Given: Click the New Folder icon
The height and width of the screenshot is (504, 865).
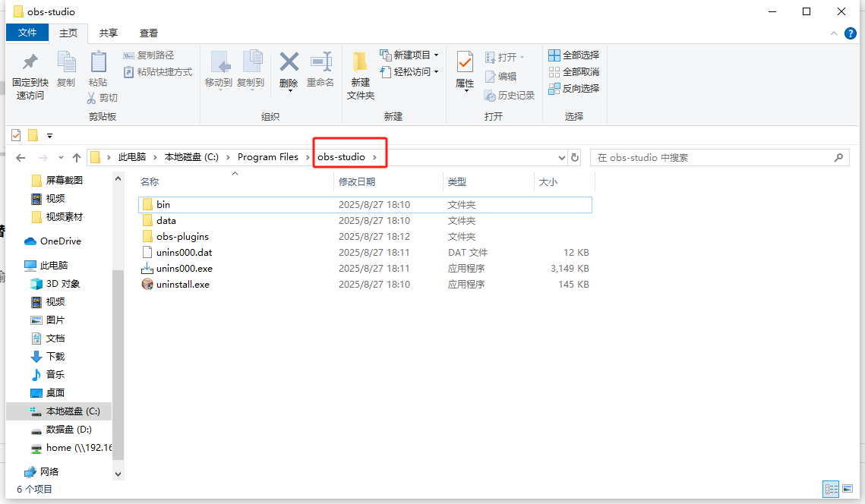Looking at the screenshot, I should pyautogui.click(x=360, y=62).
